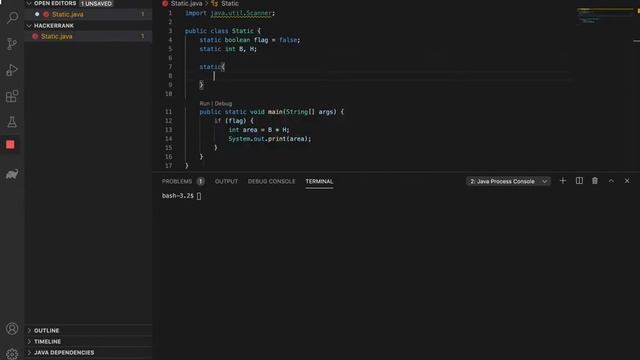The width and height of the screenshot is (640, 360).
Task: Place cursor on 'static boolean flag = false' line
Action: (250, 40)
